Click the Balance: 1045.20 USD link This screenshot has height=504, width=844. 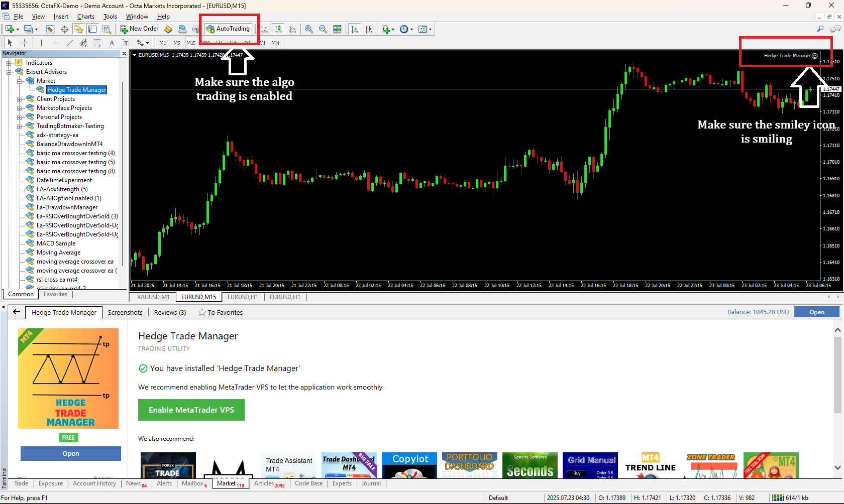pos(758,312)
